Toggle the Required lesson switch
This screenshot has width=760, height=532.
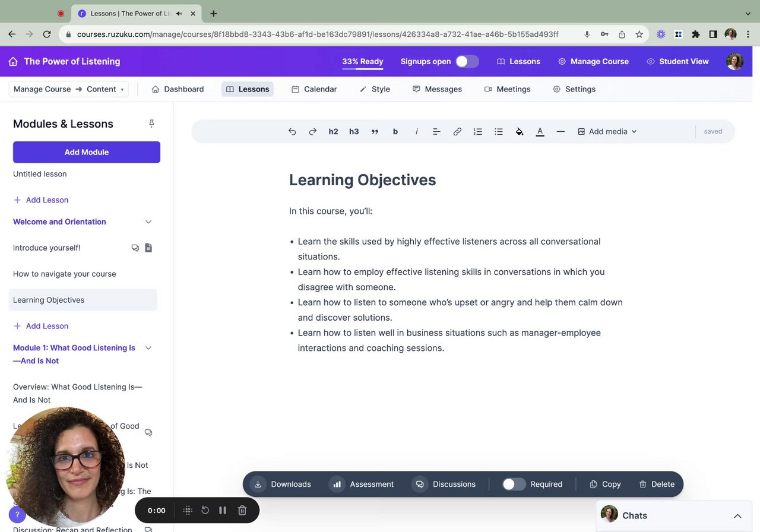[x=514, y=484]
